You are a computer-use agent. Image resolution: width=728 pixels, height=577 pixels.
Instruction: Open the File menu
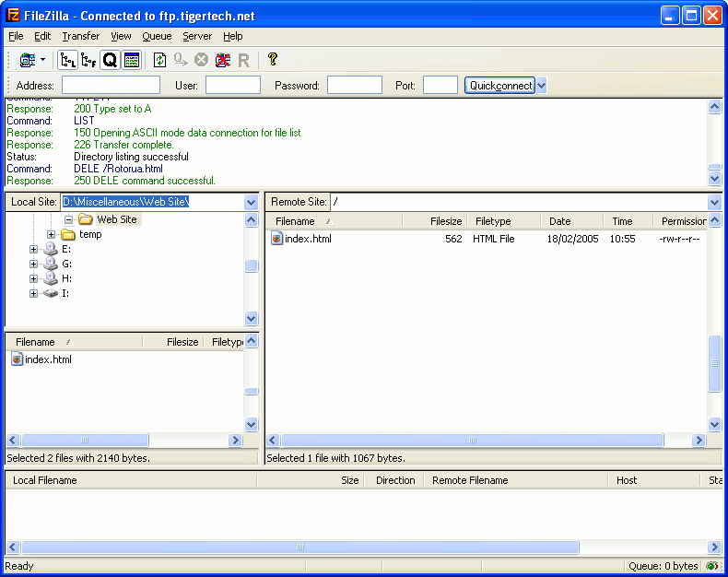(16, 36)
